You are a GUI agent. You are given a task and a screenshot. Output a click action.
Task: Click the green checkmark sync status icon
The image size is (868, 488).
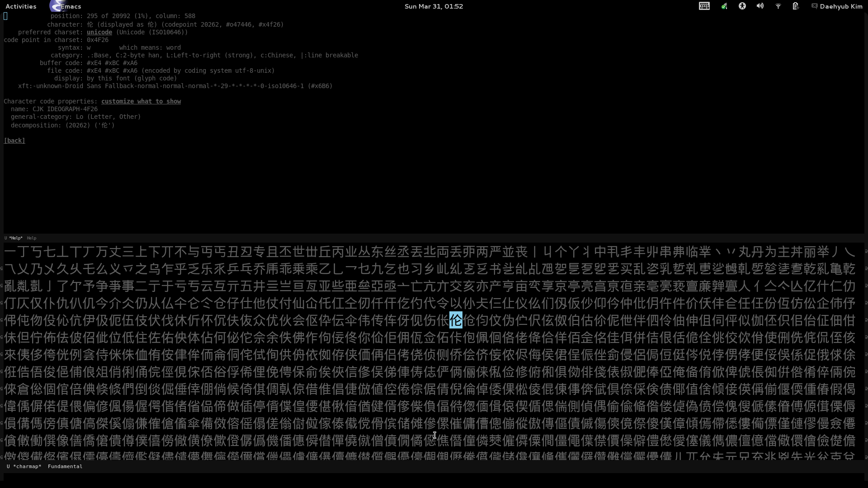point(724,6)
